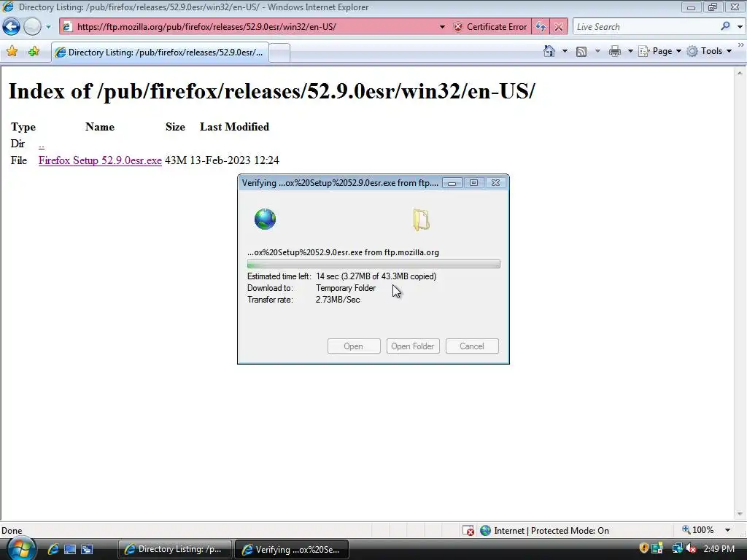The height and width of the screenshot is (560, 747).
Task: Click the Back navigation button
Action: point(12,27)
